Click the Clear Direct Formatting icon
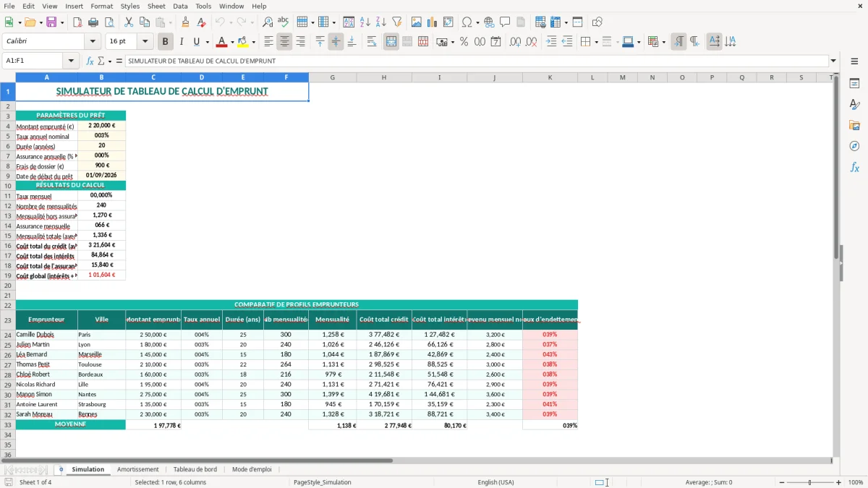Viewport: 868px width, 488px height. (x=201, y=22)
